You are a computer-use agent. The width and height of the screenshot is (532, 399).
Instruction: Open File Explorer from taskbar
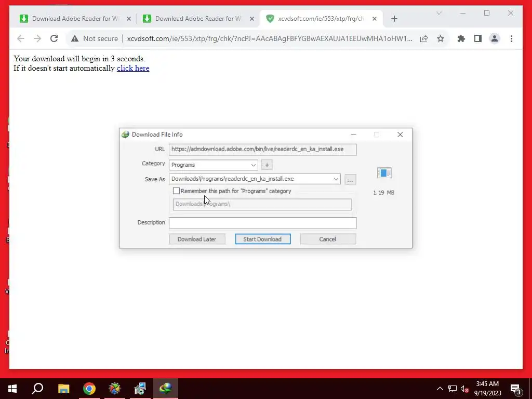(63, 389)
